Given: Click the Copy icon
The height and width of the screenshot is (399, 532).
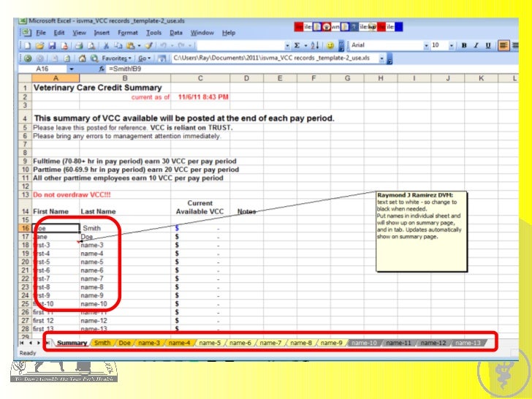Looking at the screenshot, I should (x=118, y=45).
